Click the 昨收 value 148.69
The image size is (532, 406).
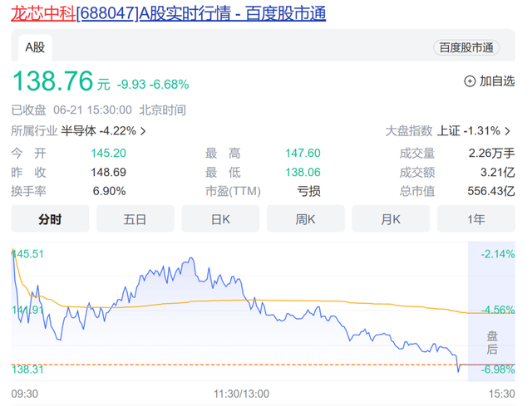coord(109,172)
